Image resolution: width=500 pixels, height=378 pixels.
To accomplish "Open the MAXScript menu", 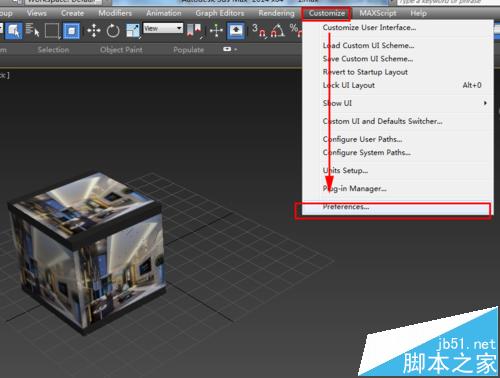I will (x=378, y=13).
